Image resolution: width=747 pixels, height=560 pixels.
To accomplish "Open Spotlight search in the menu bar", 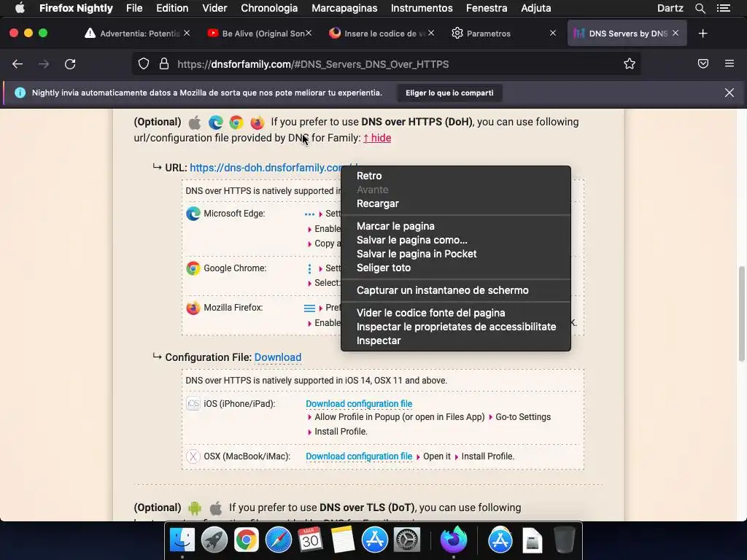I will coord(700,8).
